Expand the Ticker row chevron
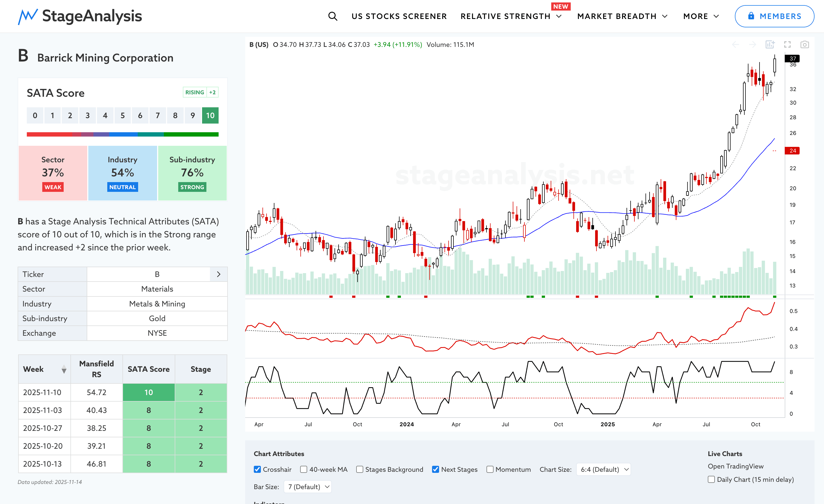The image size is (824, 504). click(x=219, y=274)
